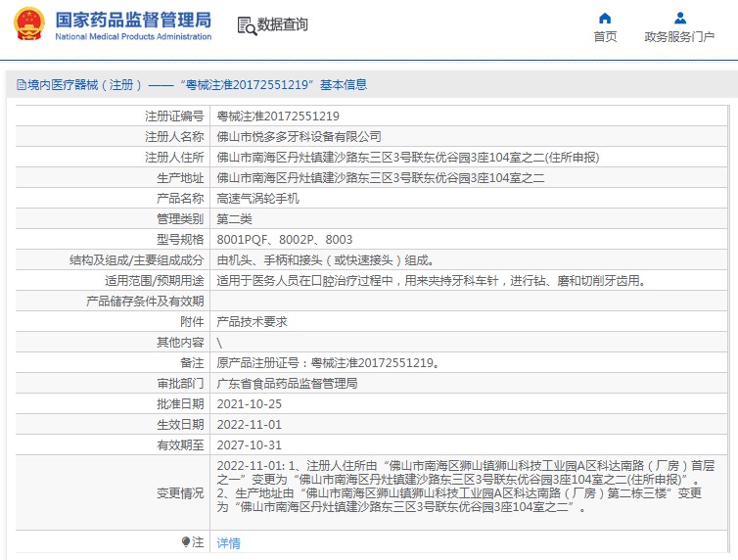This screenshot has width=738, height=560.
Task: Open 政务服务门户 portal link
Action: click(x=679, y=36)
